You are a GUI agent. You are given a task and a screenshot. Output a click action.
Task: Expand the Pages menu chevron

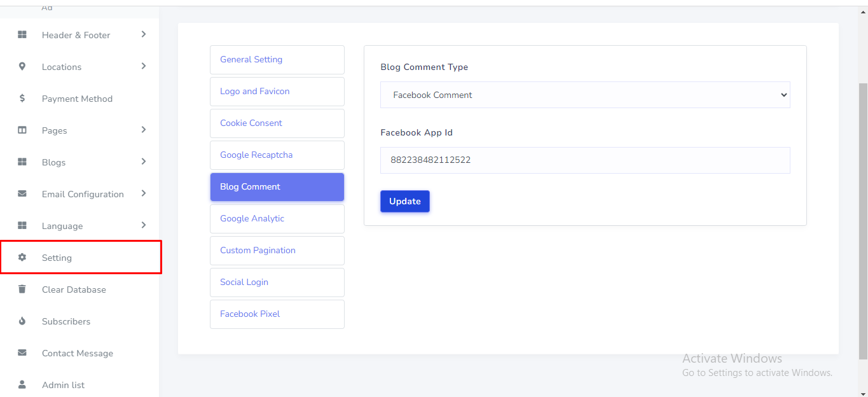click(144, 130)
